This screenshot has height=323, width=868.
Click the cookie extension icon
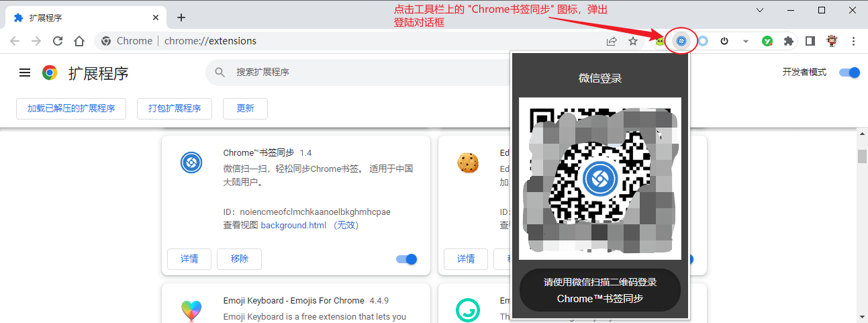[468, 162]
